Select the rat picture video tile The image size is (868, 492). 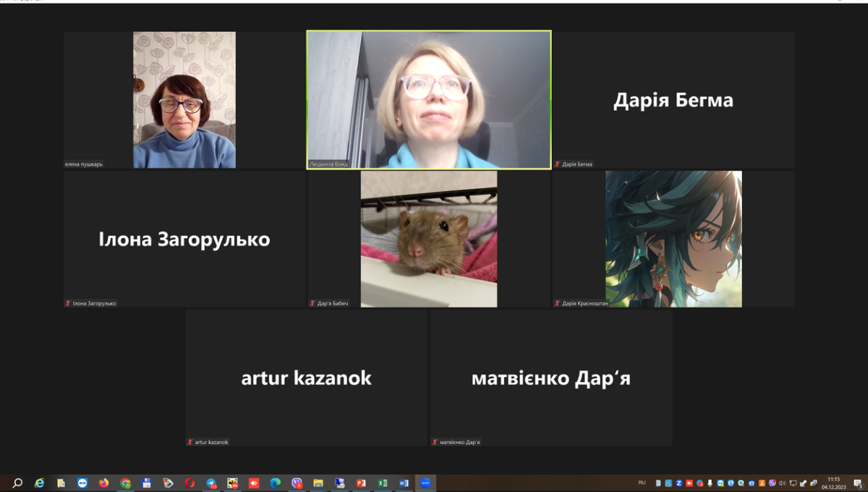click(429, 239)
